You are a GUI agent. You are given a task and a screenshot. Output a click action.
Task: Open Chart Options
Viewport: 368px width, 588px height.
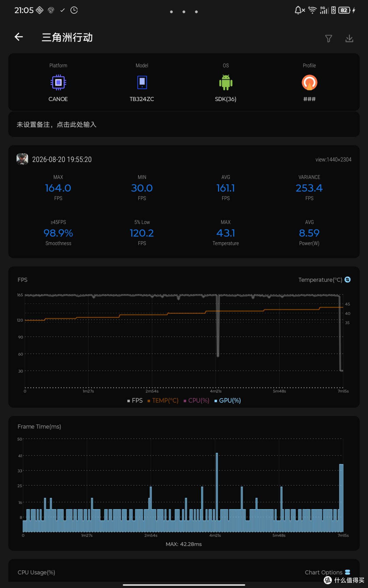327,572
